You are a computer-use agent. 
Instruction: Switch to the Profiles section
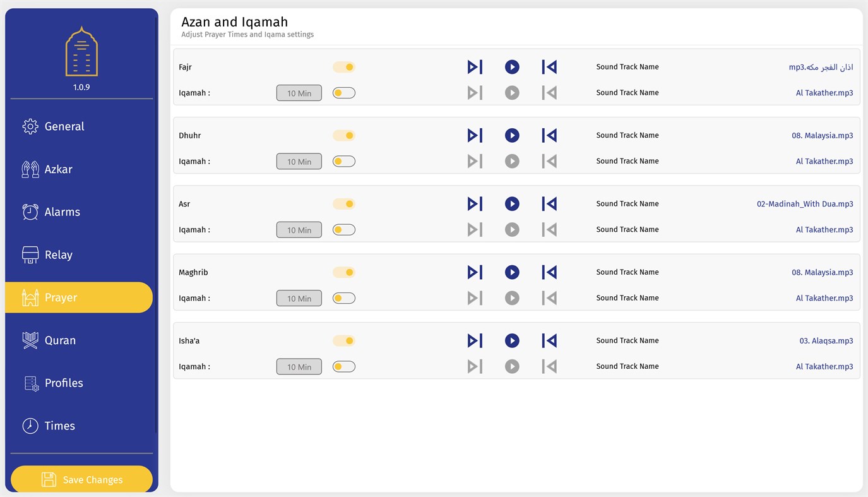tap(63, 383)
